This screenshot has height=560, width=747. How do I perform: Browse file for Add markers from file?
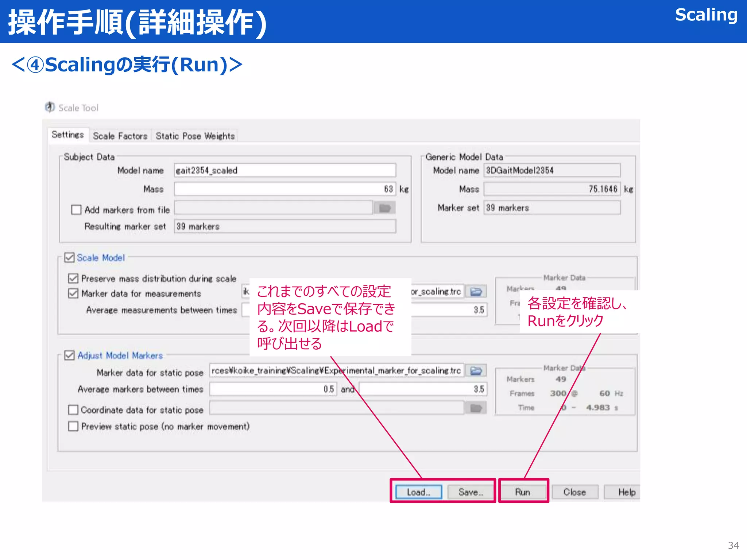pyautogui.click(x=385, y=208)
